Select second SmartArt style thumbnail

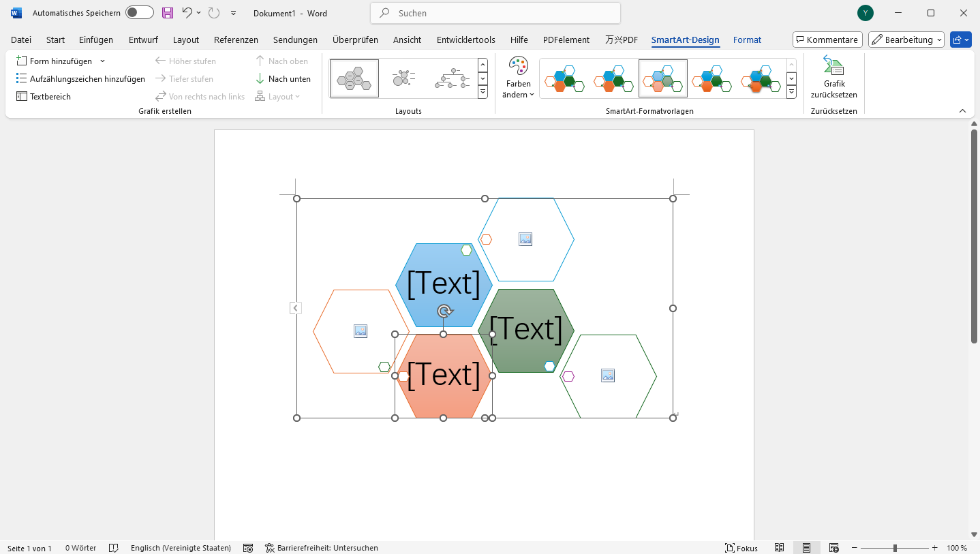click(x=613, y=78)
